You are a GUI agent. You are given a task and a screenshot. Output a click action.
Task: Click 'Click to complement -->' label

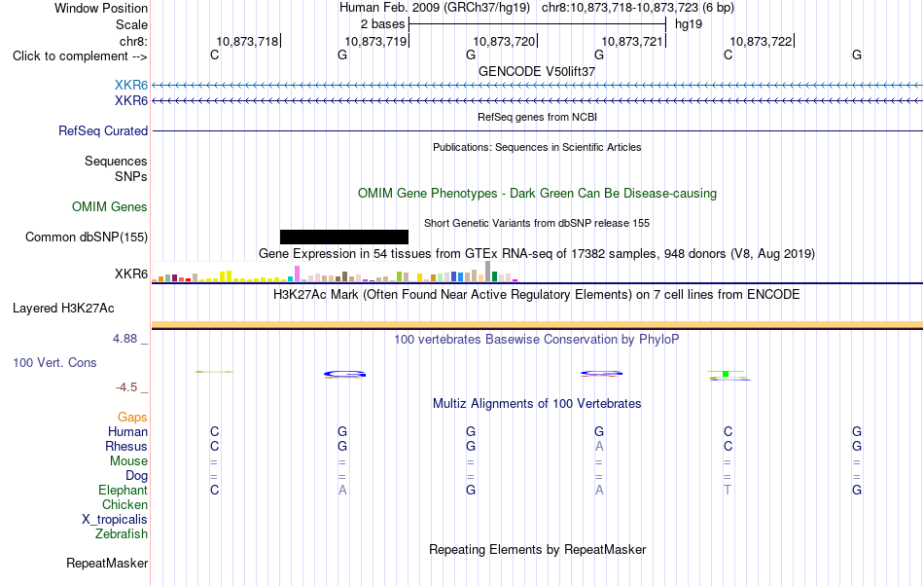[x=80, y=56]
